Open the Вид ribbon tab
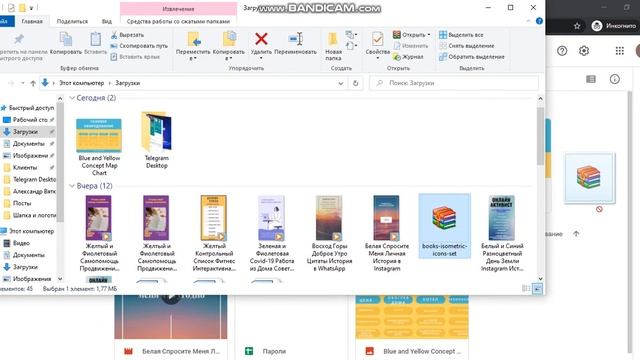640x360 pixels. [107, 21]
